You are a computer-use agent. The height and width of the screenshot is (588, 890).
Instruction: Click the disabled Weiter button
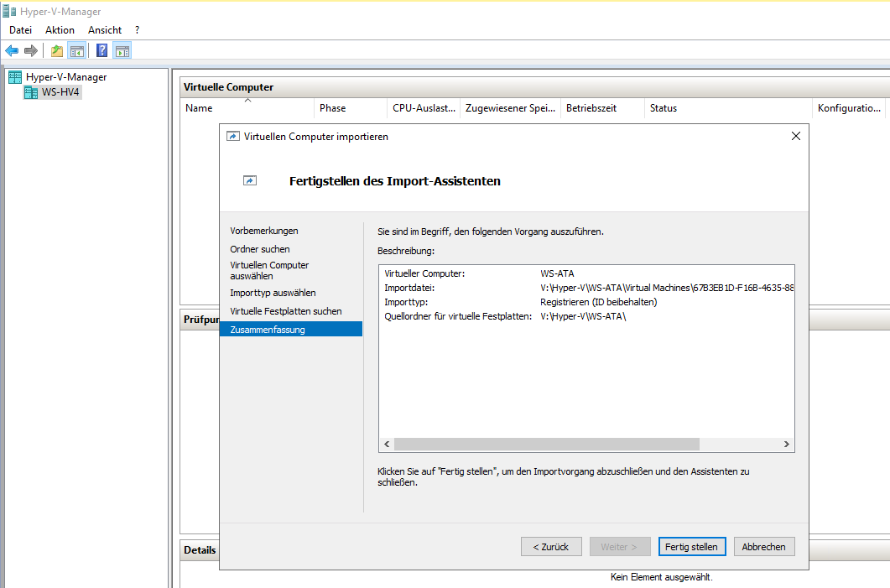pyautogui.click(x=619, y=547)
